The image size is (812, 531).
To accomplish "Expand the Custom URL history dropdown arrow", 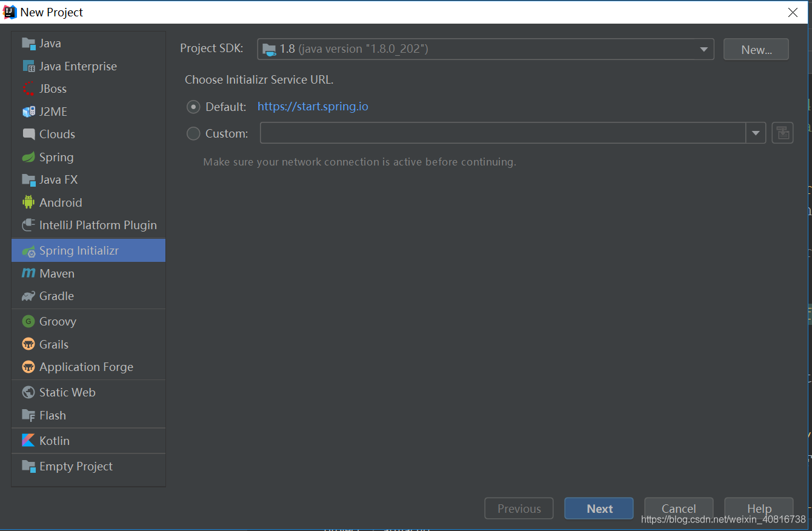I will pos(756,133).
